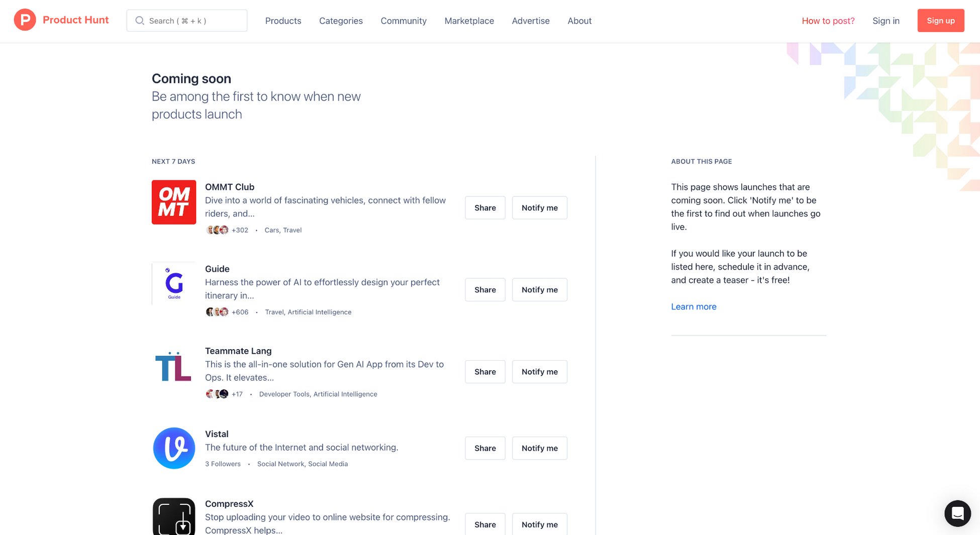This screenshot has width=980, height=535.
Task: Click Guide follower avatars
Action: click(x=217, y=312)
